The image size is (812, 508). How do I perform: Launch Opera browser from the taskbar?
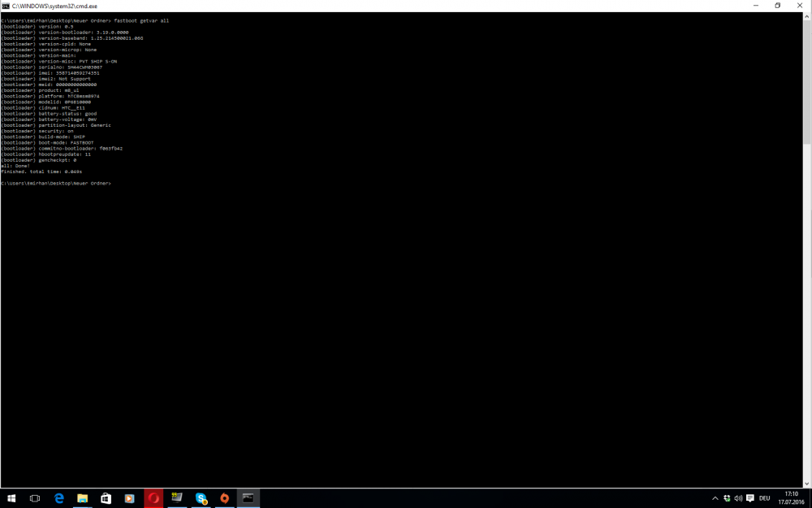tap(153, 497)
